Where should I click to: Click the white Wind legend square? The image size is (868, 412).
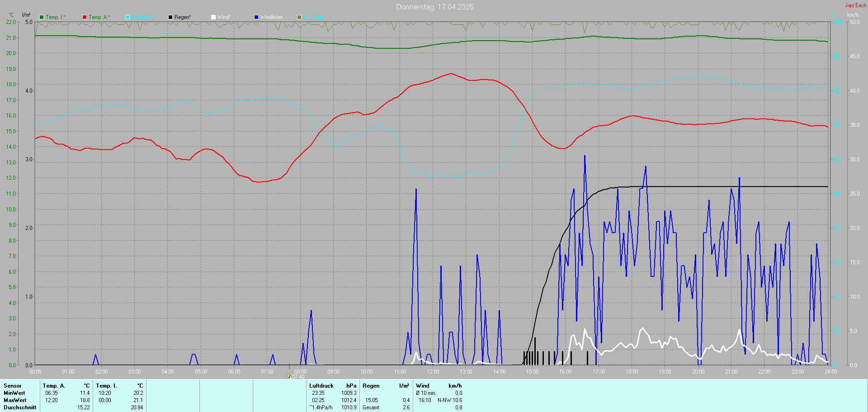click(213, 17)
